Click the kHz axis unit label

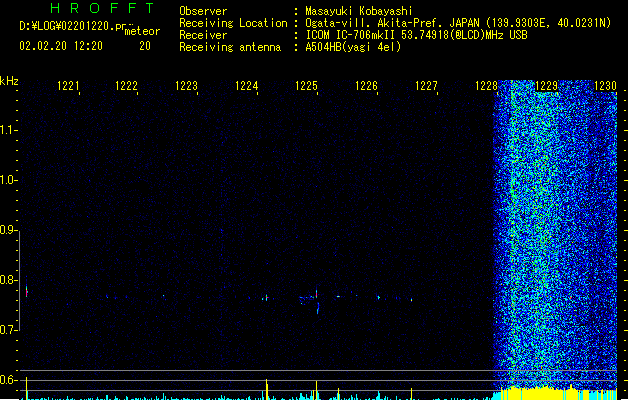(x=9, y=81)
